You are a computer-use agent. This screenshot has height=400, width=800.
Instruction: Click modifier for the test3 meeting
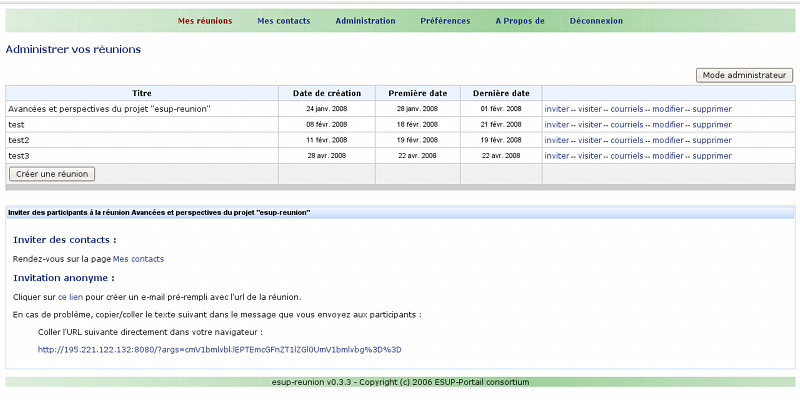[667, 156]
